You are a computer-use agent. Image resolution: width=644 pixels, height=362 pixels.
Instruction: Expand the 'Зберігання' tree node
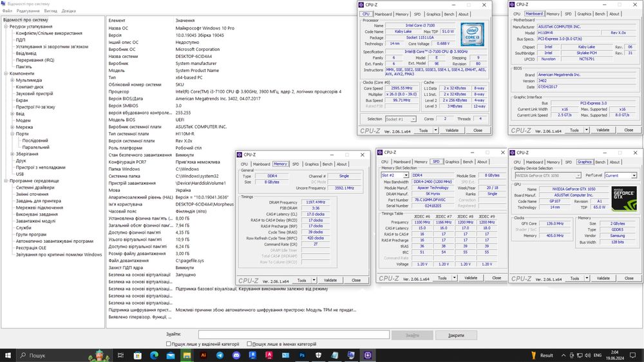click(12, 154)
